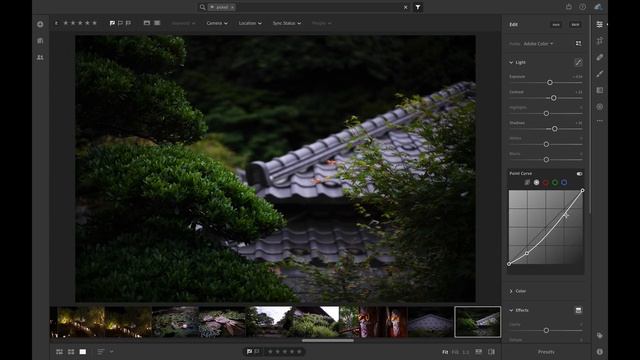
Task: Open the share icon at top right
Action: pos(569,7)
